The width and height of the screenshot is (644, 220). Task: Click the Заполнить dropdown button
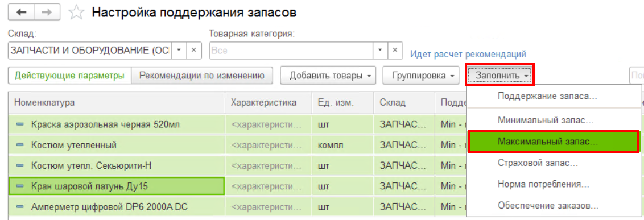[499, 76]
